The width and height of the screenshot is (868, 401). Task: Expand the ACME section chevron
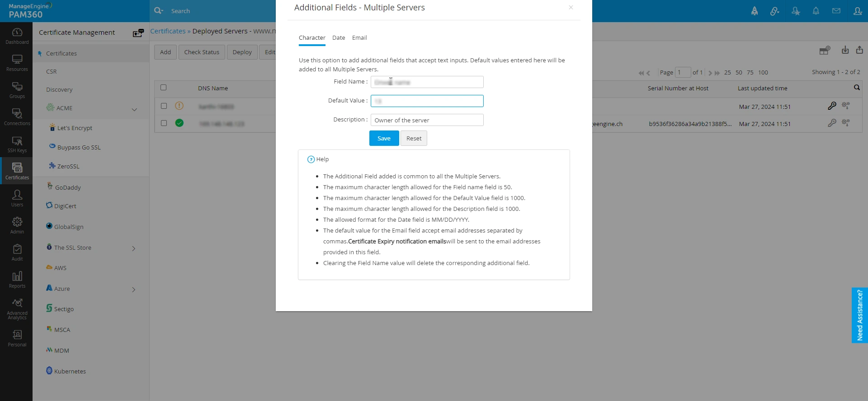point(134,109)
